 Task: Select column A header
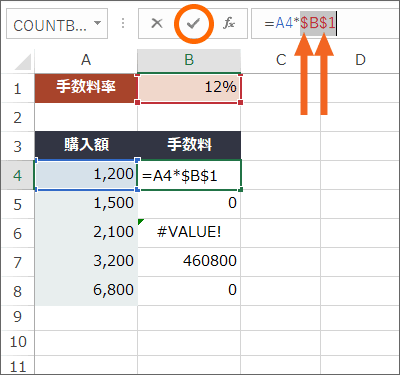[86, 60]
